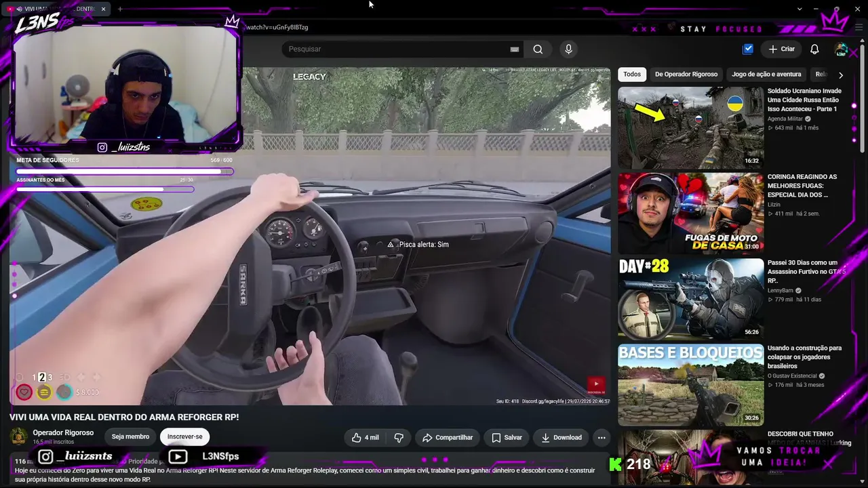Visit the LennyBarn channel
This screenshot has width=868, height=488.
pos(781,290)
